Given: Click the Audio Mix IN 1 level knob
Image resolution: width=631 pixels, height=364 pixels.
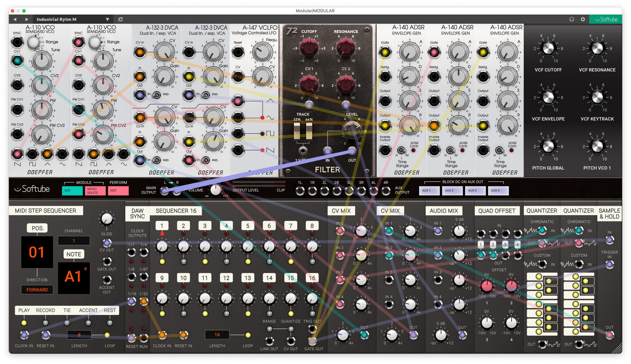Looking at the screenshot, I should [459, 231].
